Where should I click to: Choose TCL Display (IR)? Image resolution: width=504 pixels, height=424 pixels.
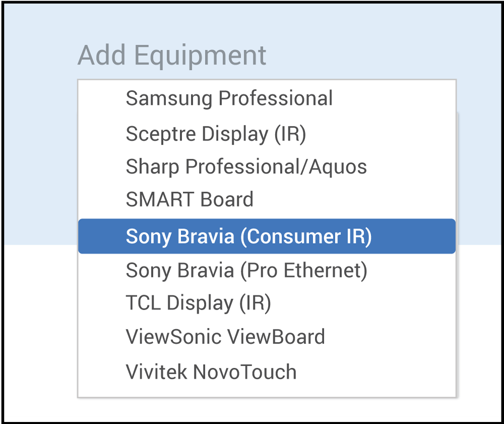198,303
